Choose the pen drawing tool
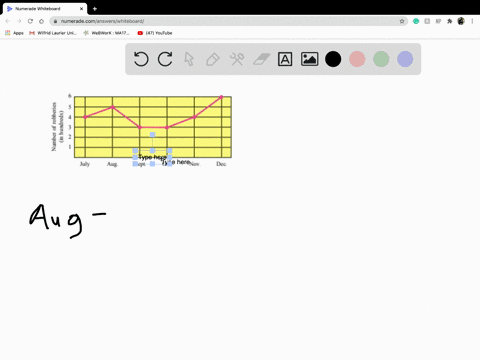 pos(213,59)
